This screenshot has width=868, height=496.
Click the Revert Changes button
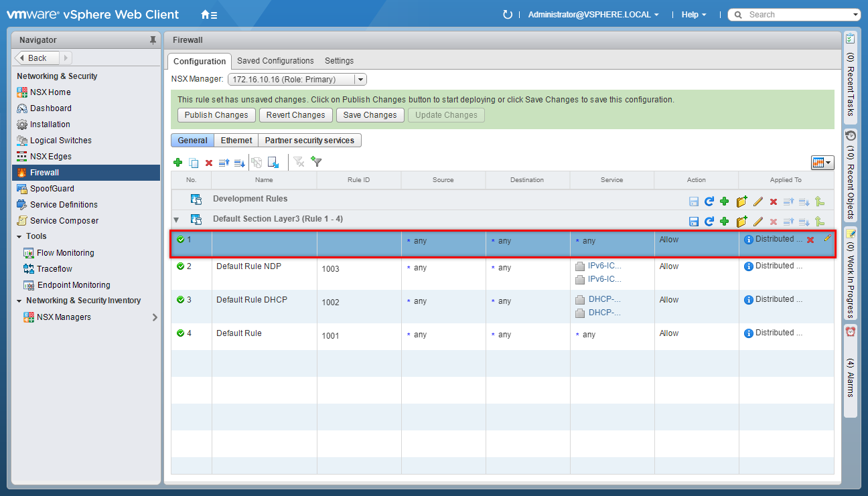point(295,115)
